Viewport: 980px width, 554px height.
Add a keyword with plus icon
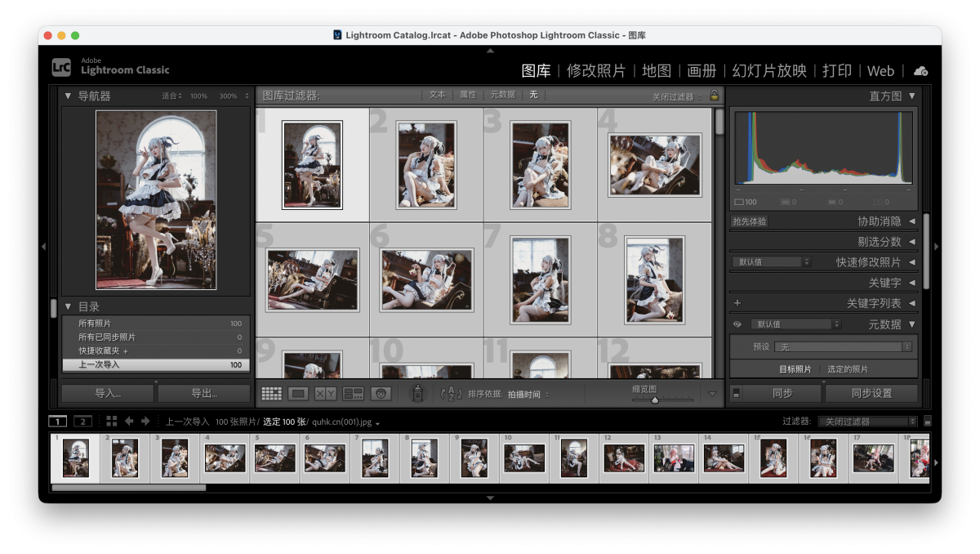tap(737, 303)
